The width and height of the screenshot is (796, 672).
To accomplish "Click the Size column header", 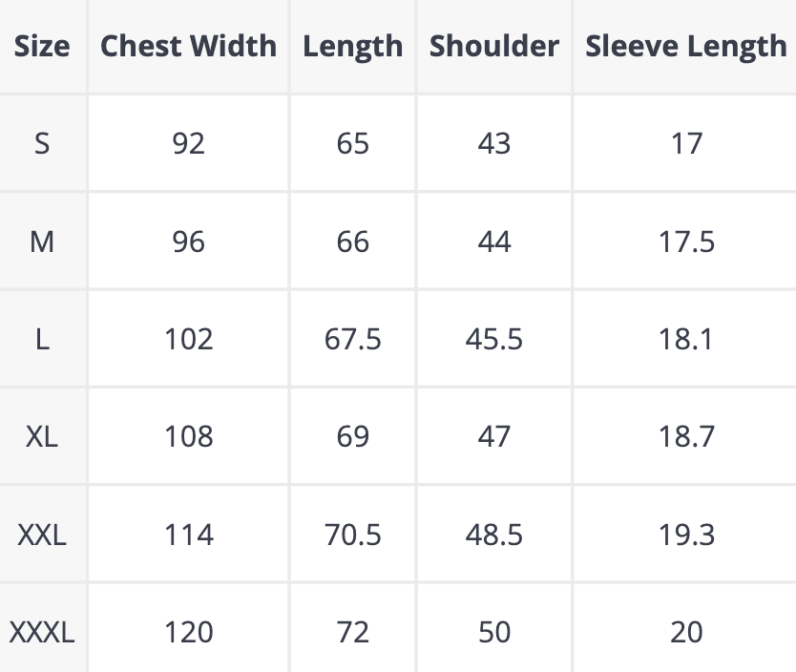I will [42, 46].
